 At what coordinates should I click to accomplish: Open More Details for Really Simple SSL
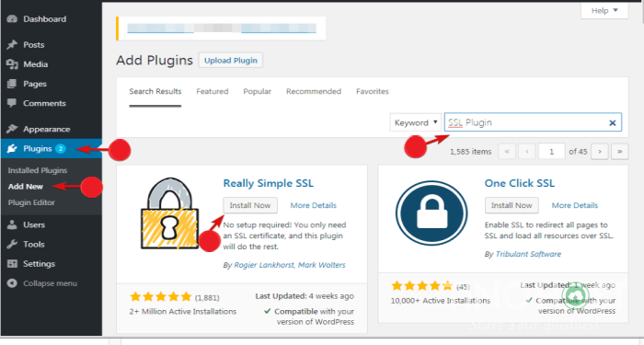tap(314, 205)
